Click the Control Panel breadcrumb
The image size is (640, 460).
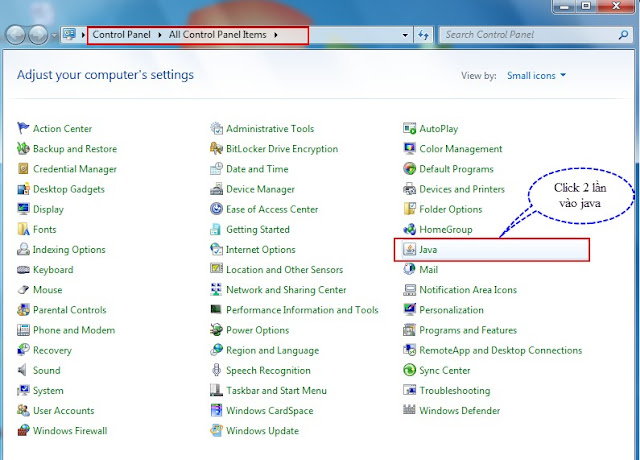pos(121,35)
